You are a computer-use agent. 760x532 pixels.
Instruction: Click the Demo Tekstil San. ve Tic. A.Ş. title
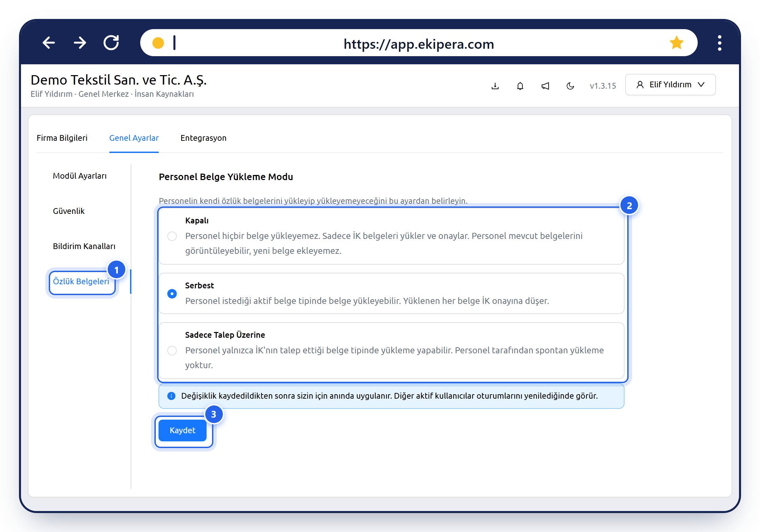(x=119, y=80)
